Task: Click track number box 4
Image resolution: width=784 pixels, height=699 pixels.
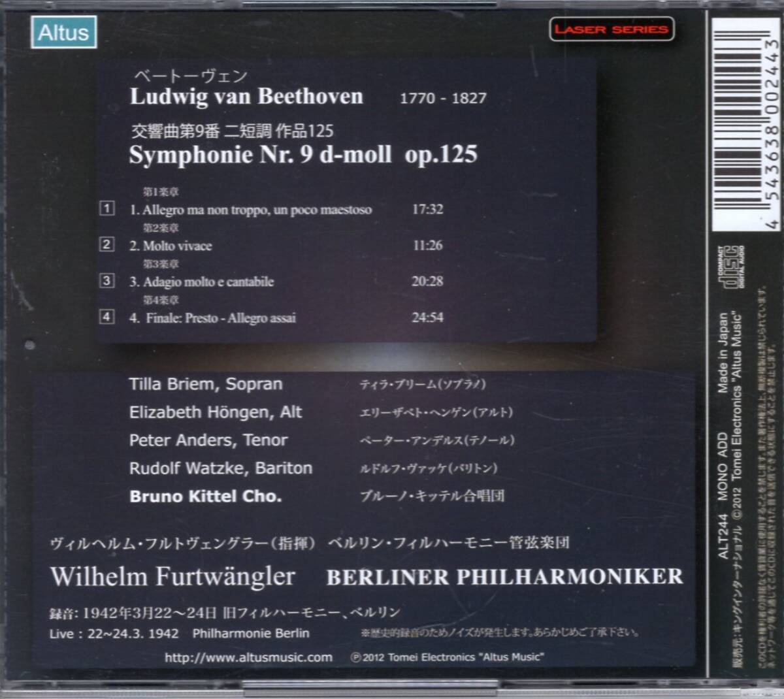Action: pyautogui.click(x=106, y=316)
